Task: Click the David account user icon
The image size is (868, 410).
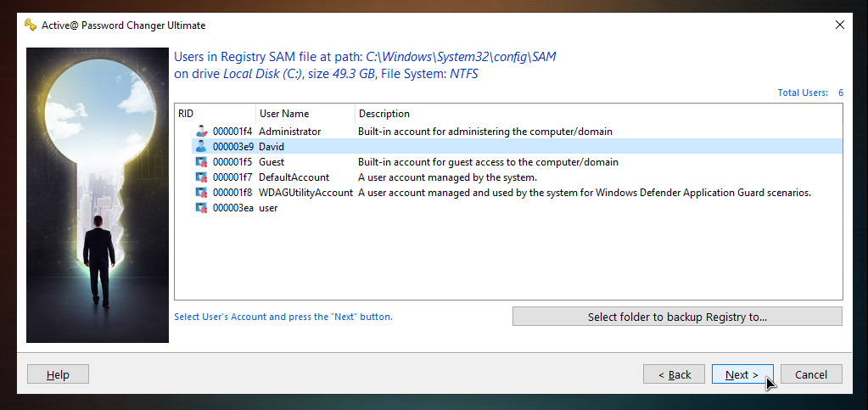Action: click(x=201, y=147)
